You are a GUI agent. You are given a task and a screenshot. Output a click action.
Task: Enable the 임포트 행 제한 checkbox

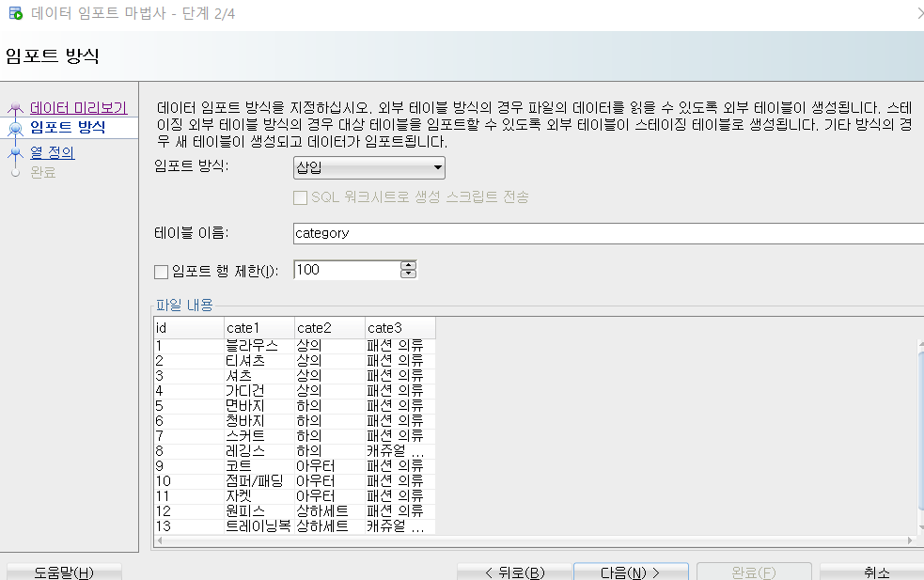(161, 272)
